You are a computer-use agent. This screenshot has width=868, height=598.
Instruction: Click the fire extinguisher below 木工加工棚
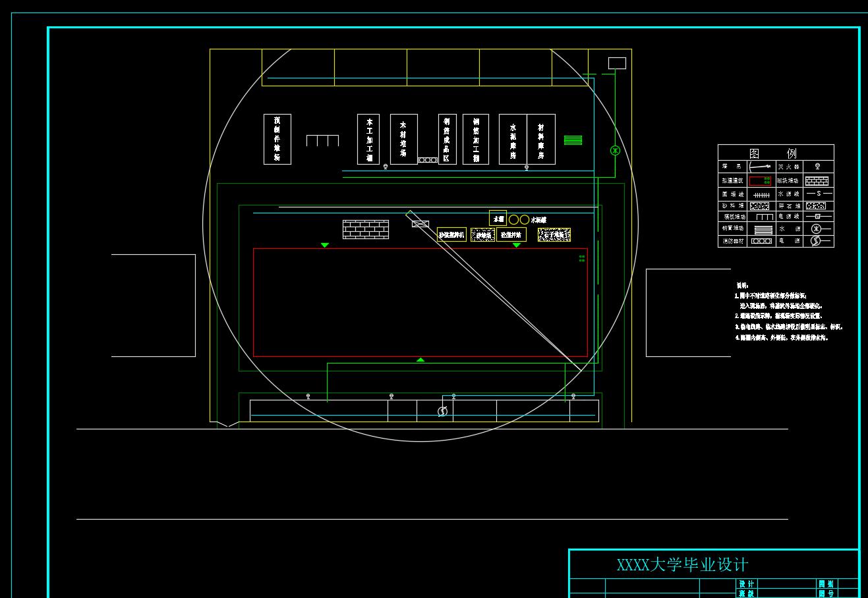386,167
